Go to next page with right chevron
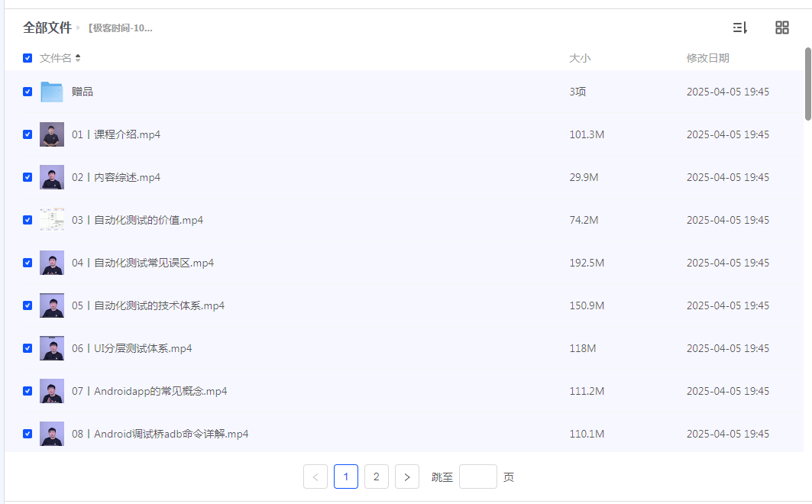This screenshot has width=812, height=504. click(407, 477)
